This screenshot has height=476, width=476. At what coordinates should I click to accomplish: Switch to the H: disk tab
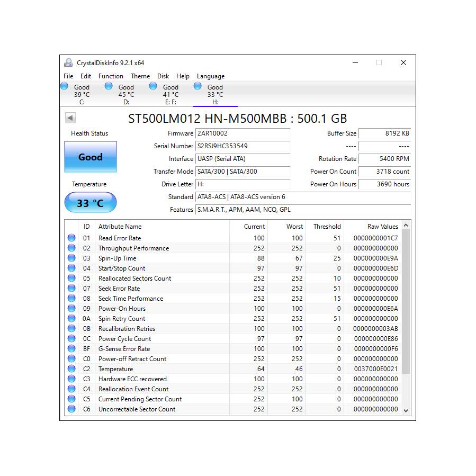pyautogui.click(x=215, y=94)
